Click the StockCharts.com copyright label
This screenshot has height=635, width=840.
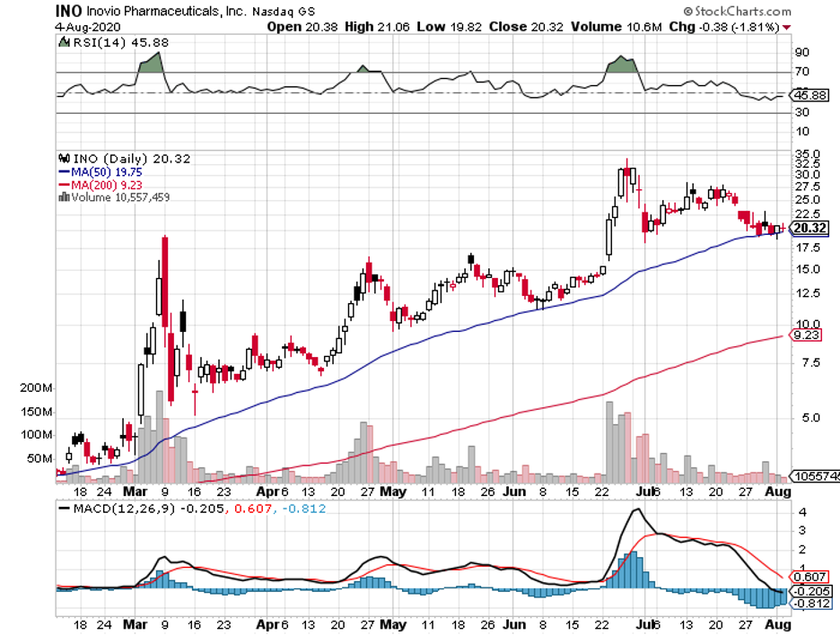[737, 12]
